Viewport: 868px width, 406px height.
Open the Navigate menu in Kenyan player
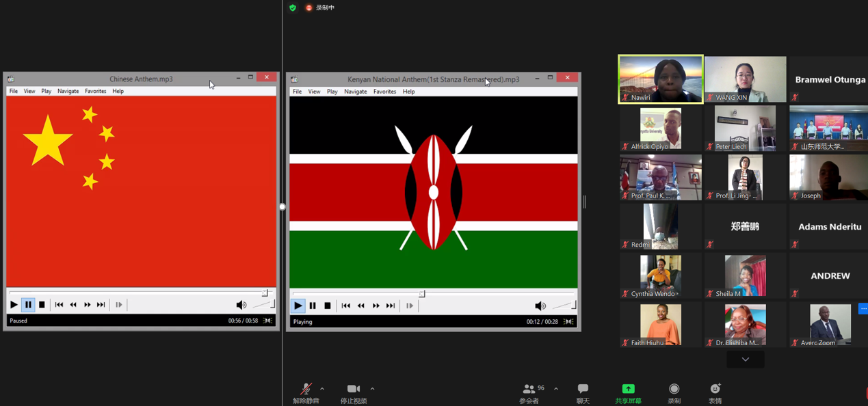[355, 92]
